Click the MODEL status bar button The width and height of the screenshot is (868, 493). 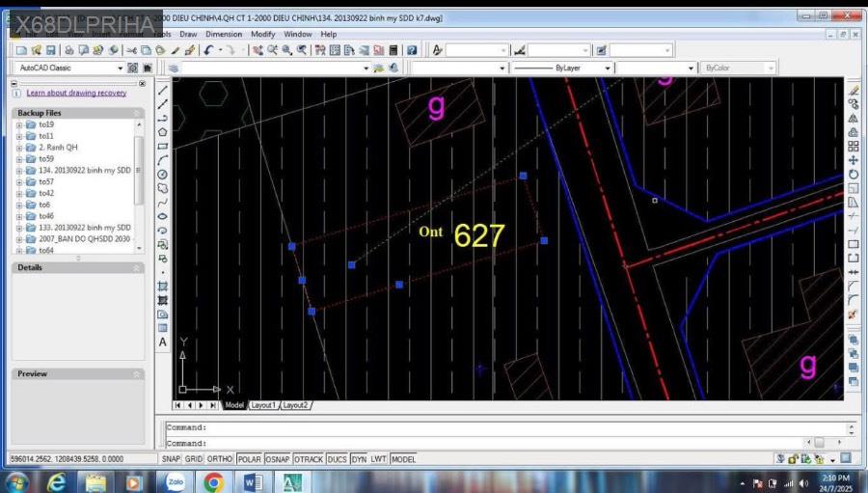tap(403, 459)
